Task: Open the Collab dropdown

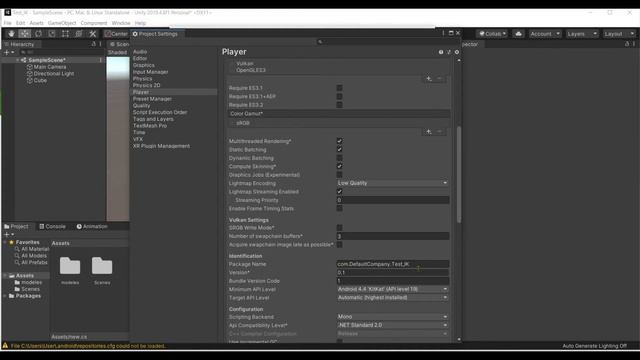Action: (x=493, y=34)
